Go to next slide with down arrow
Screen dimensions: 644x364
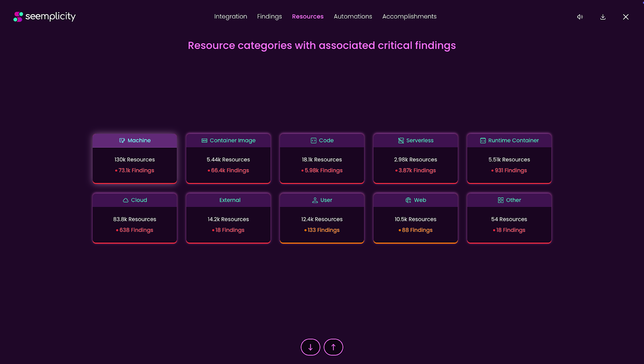310,347
